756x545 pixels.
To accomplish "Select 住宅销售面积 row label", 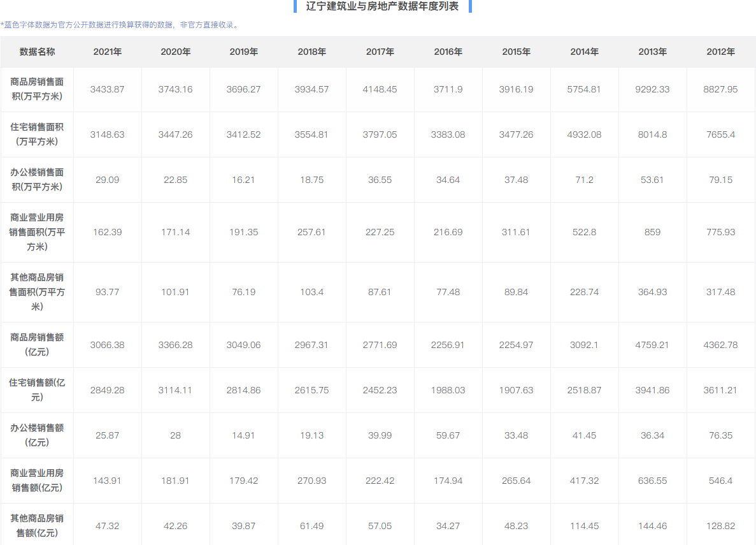I will pos(37,134).
